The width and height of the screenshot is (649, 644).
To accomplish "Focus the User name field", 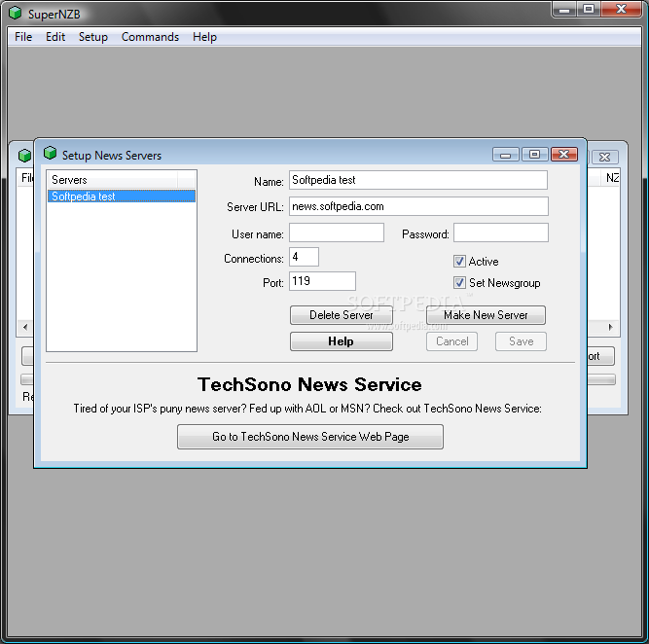I will 337,233.
